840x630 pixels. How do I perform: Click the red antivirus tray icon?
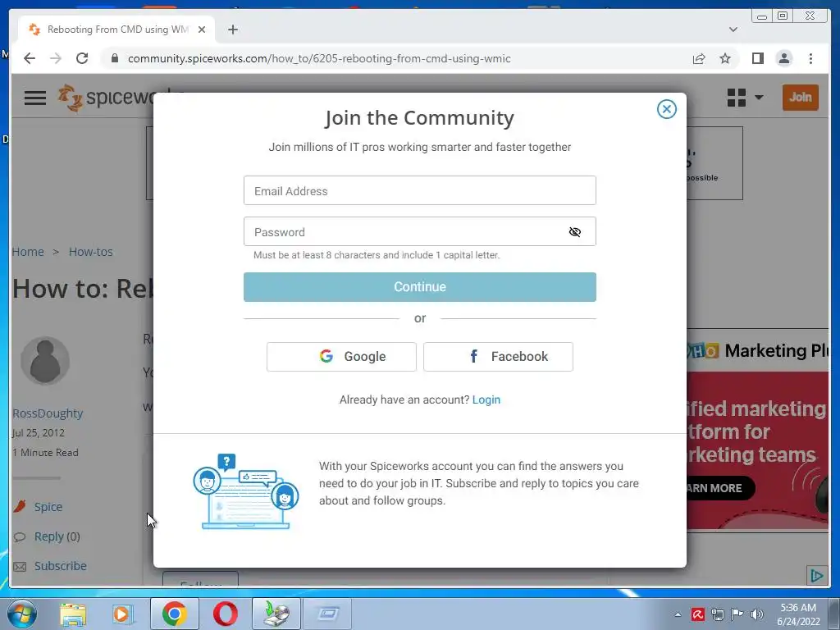697,614
